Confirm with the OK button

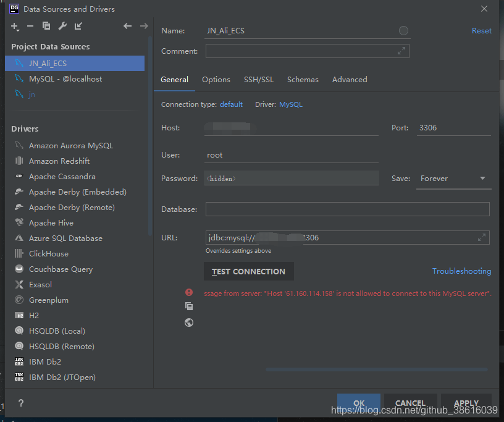coord(359,403)
